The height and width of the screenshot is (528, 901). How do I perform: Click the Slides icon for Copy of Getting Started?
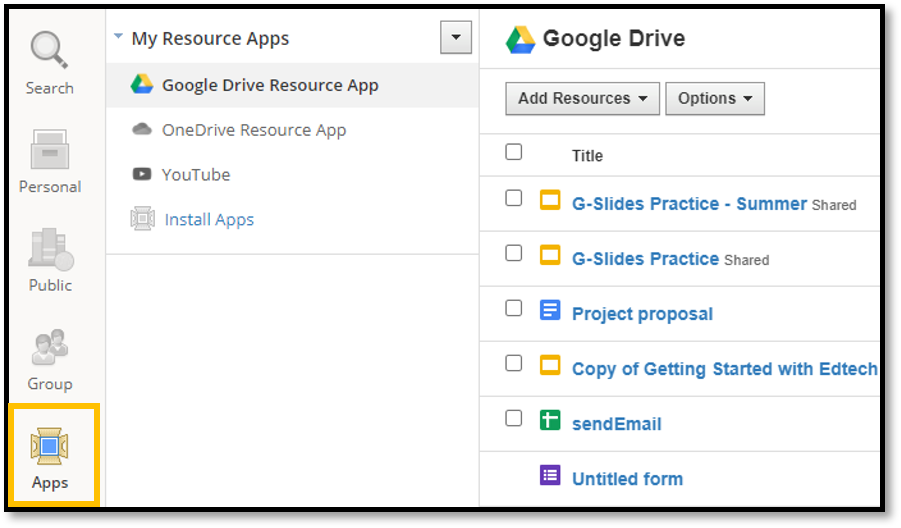click(550, 365)
